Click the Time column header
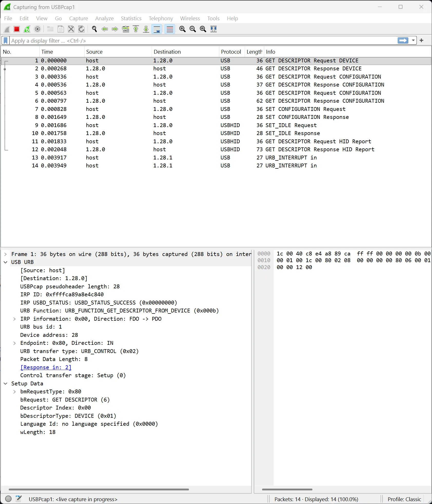Screen dimensions: 432x504 point(62,52)
